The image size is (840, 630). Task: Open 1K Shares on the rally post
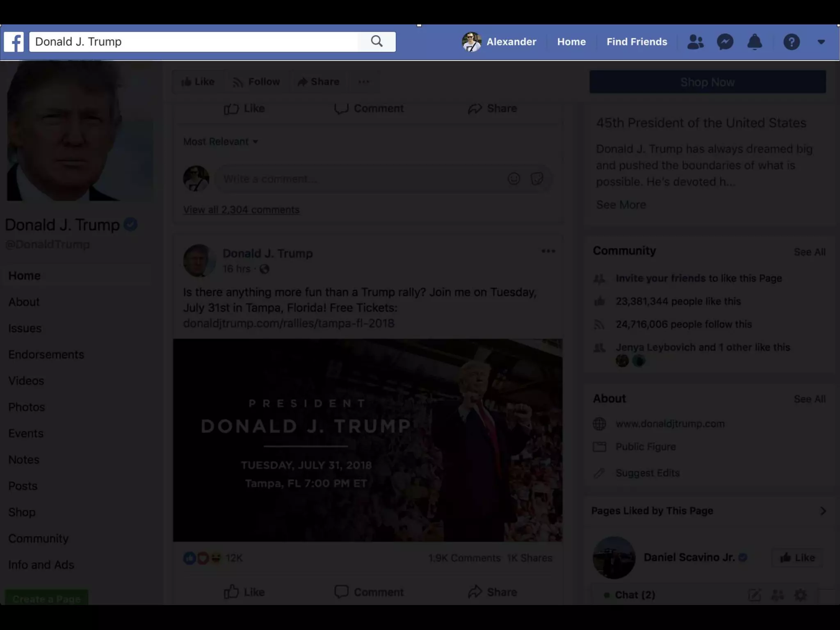530,558
